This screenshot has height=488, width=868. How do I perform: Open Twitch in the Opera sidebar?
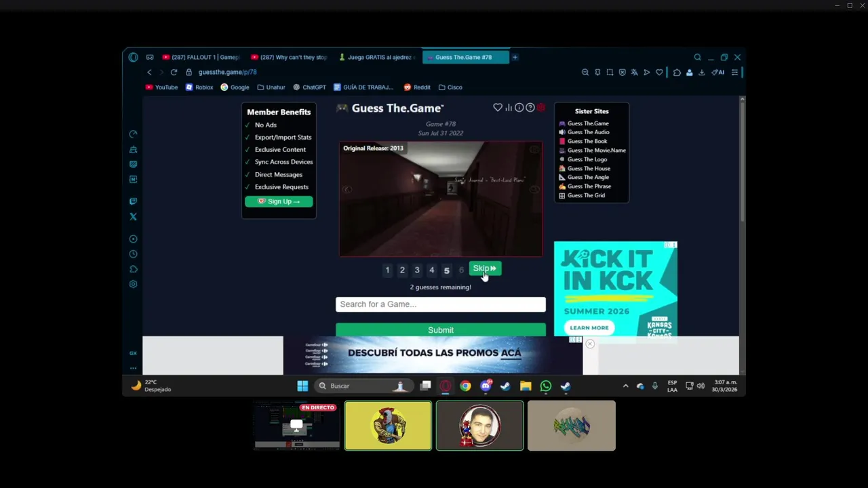(133, 201)
